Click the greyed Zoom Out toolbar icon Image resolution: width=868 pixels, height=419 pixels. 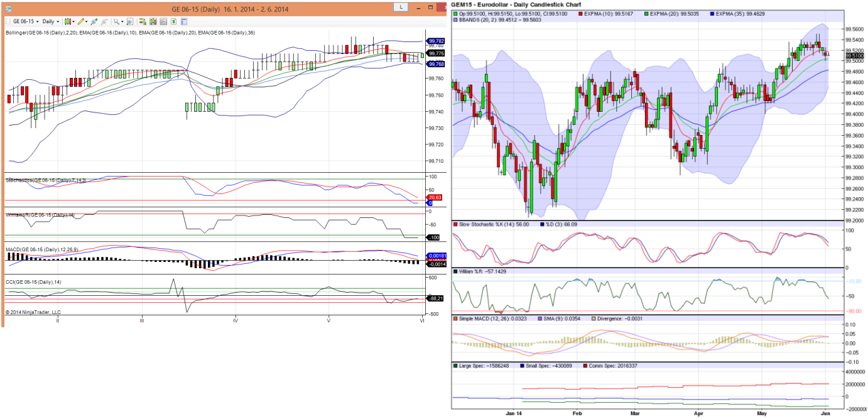(105, 21)
